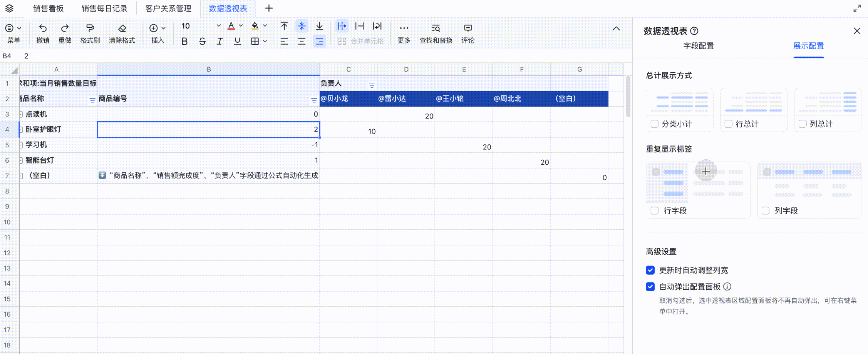The width and height of the screenshot is (868, 354).
Task: Switch to the 销售看板 sheet tab
Action: point(49,8)
